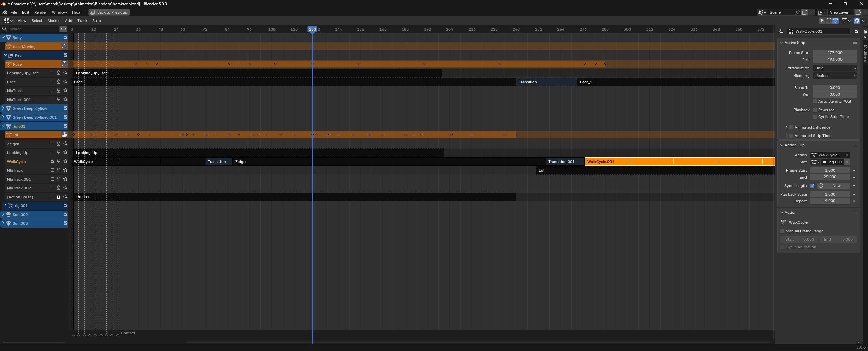Expand the Animated Influence section
Image resolution: width=868 pixels, height=351 pixels.
coord(786,127)
